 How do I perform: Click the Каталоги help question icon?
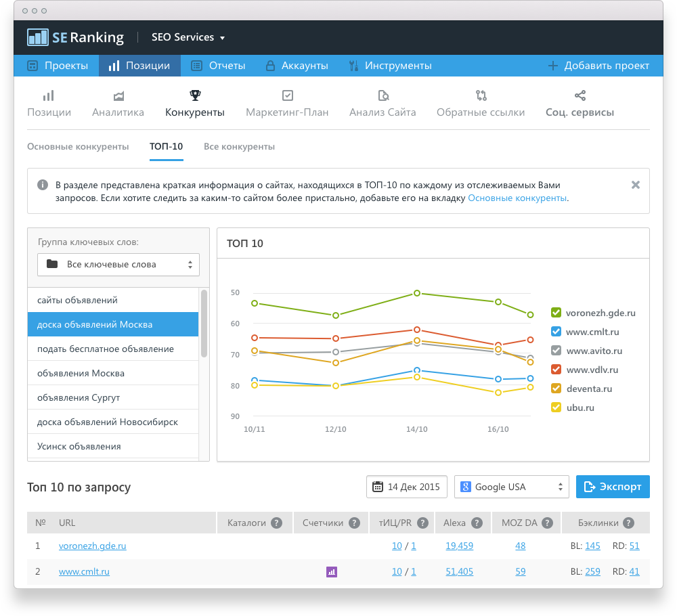pos(276,523)
